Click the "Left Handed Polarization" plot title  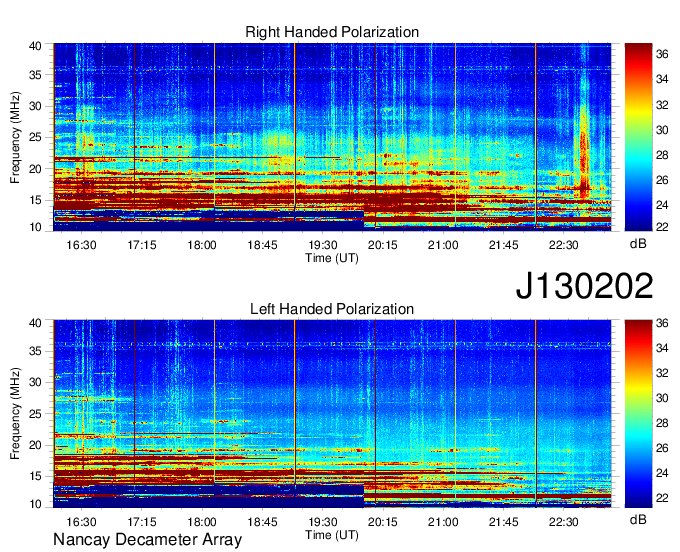332,309
